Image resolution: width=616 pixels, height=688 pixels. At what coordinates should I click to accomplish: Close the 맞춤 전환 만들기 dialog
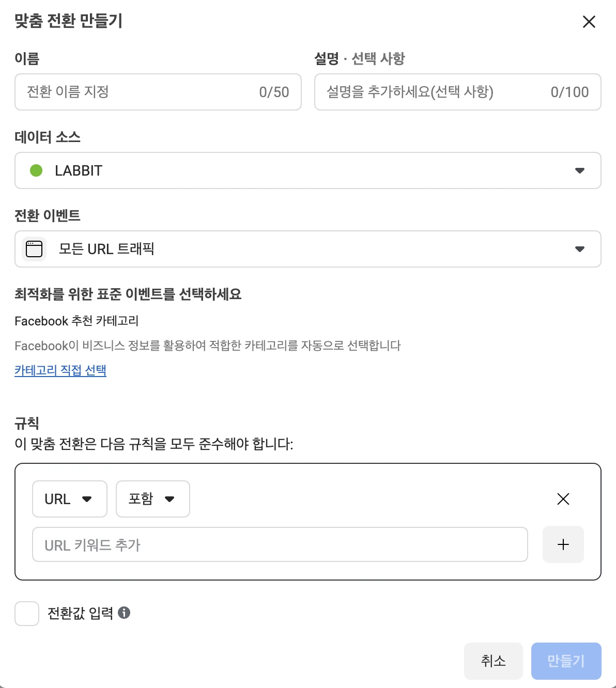[x=589, y=22]
